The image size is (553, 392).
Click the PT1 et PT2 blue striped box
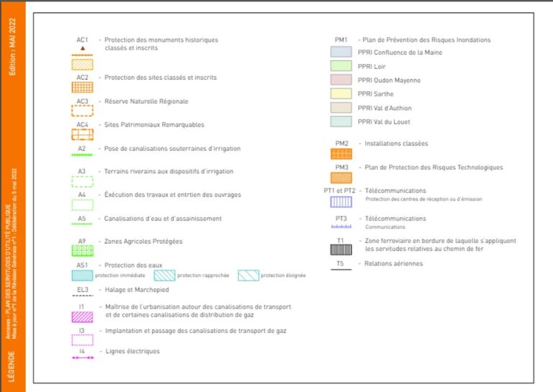[341, 202]
